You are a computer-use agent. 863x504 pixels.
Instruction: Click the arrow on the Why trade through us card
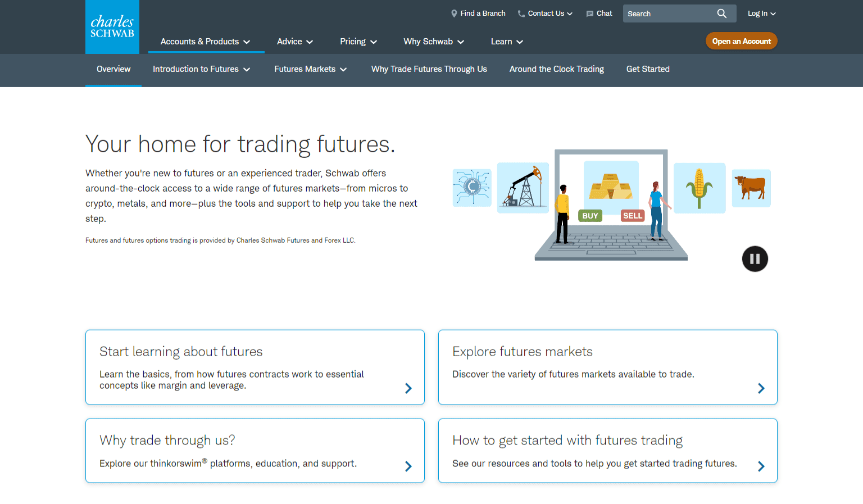(x=408, y=466)
